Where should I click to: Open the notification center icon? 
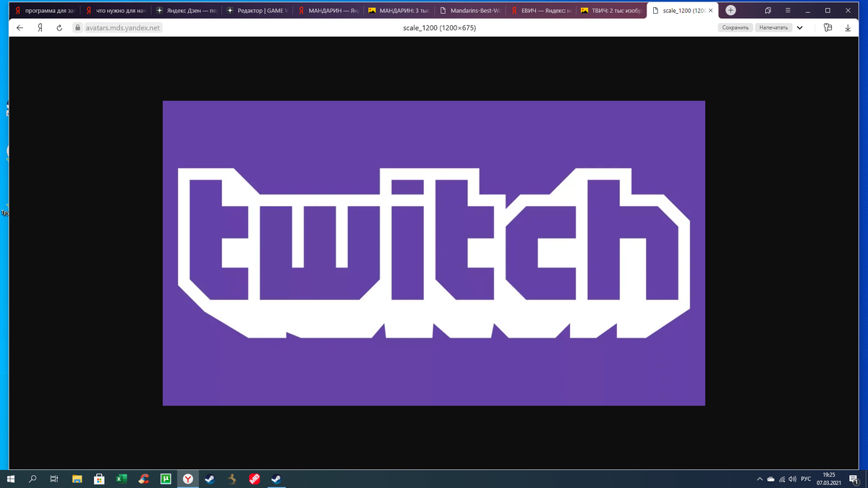(854, 479)
